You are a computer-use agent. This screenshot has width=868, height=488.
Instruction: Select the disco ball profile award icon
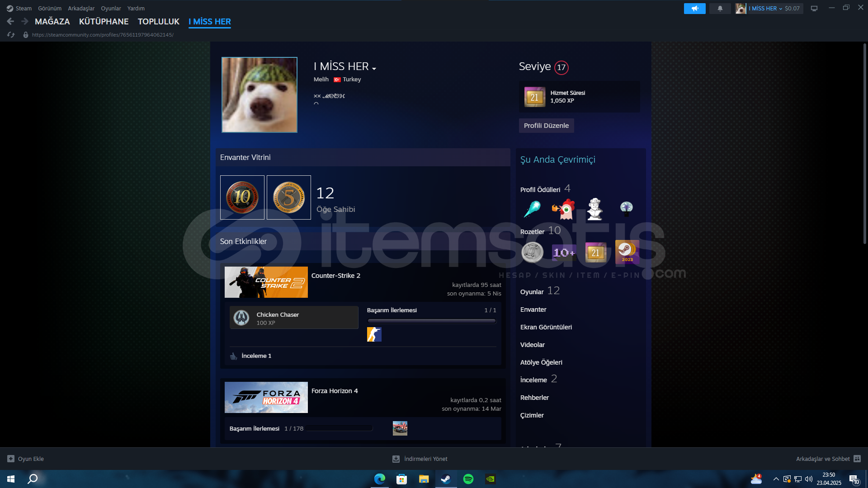626,208
